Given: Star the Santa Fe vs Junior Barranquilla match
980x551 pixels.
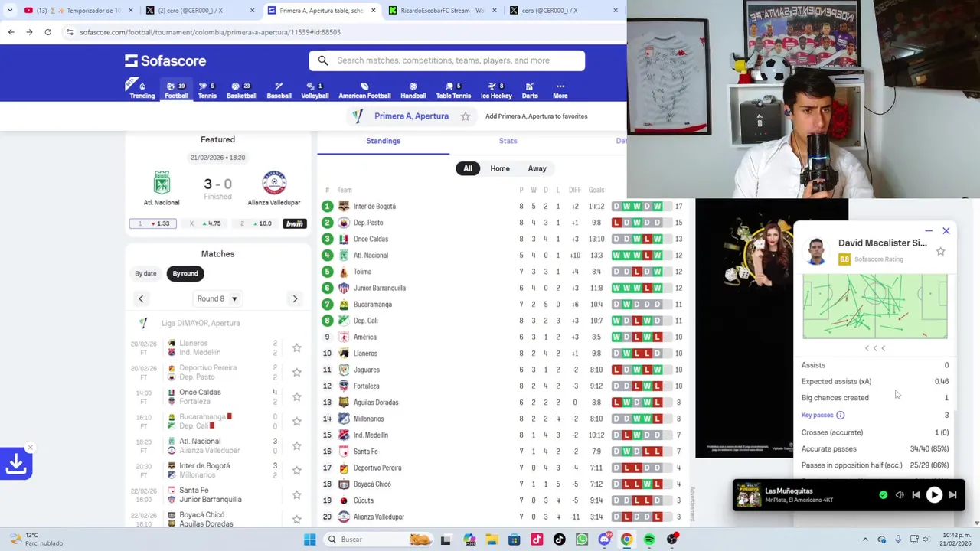Looking at the screenshot, I should [x=296, y=495].
